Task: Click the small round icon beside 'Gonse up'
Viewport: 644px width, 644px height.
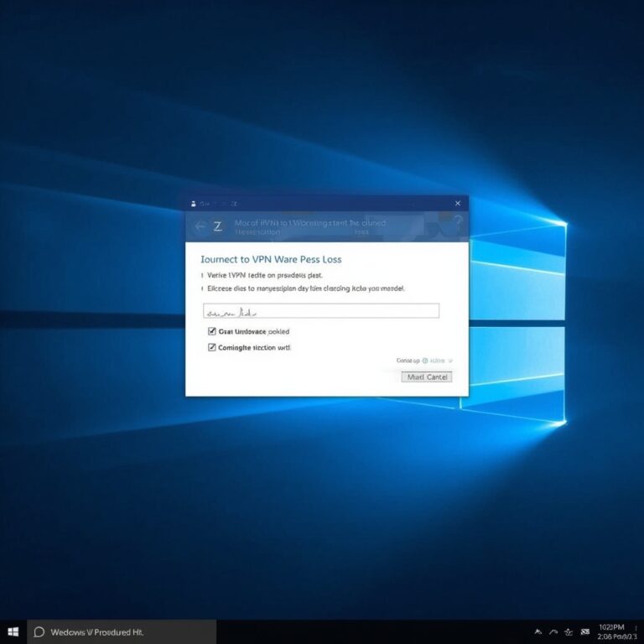Action: 425,361
